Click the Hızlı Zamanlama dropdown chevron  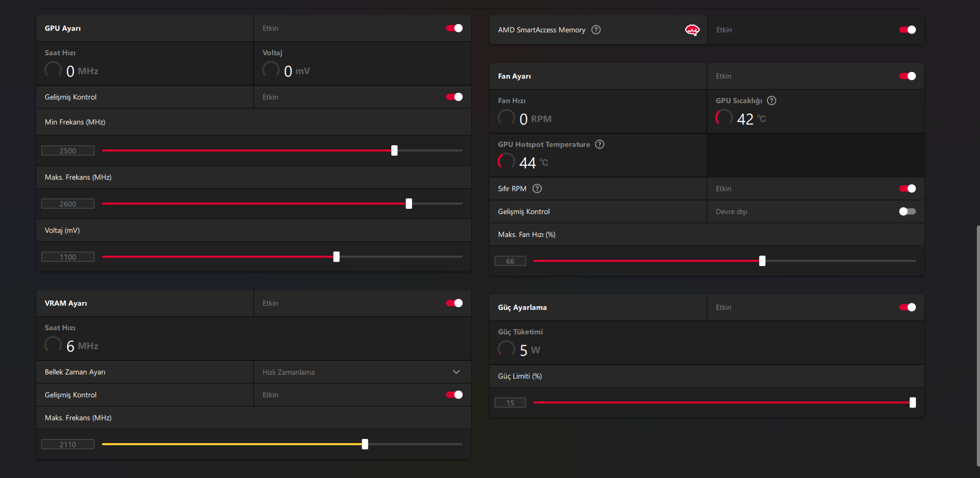point(456,372)
